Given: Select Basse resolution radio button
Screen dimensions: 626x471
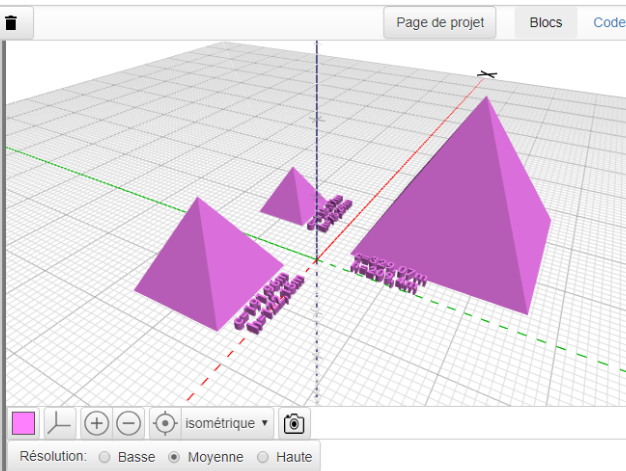Looking at the screenshot, I should 105,457.
